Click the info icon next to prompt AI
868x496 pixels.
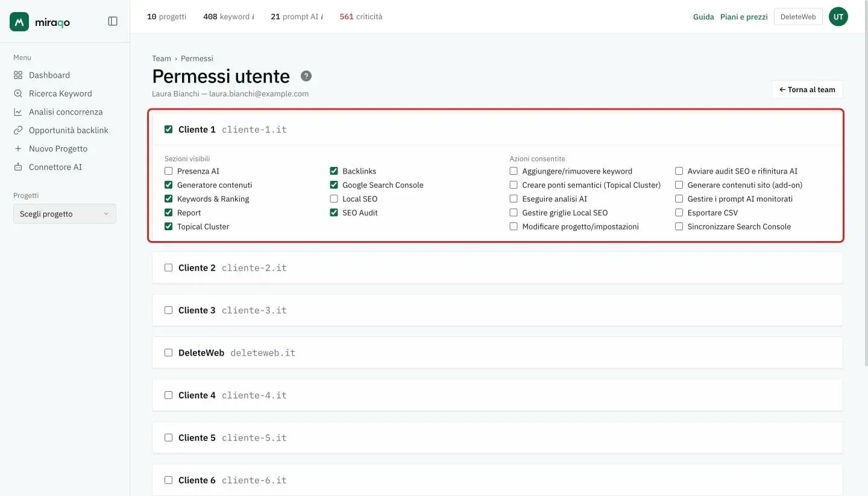pyautogui.click(x=322, y=17)
